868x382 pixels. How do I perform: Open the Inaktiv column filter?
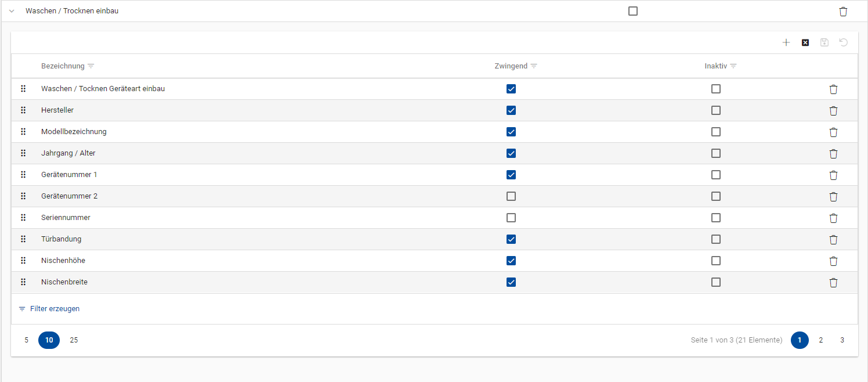tap(733, 66)
